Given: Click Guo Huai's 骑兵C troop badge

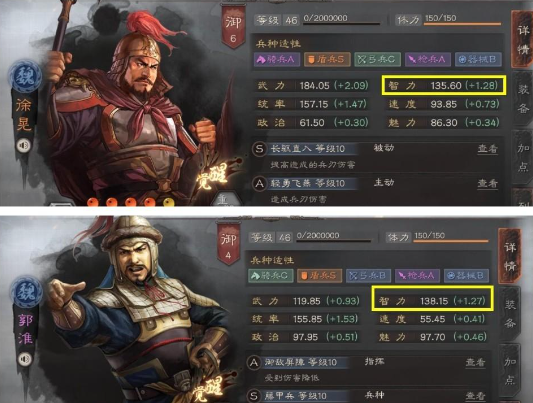Looking at the screenshot, I should (271, 276).
